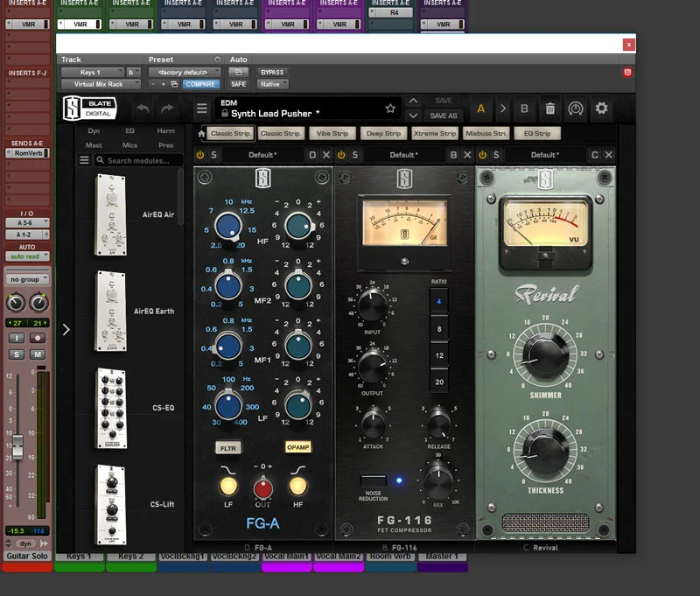Click the SAVE AS button

click(444, 117)
